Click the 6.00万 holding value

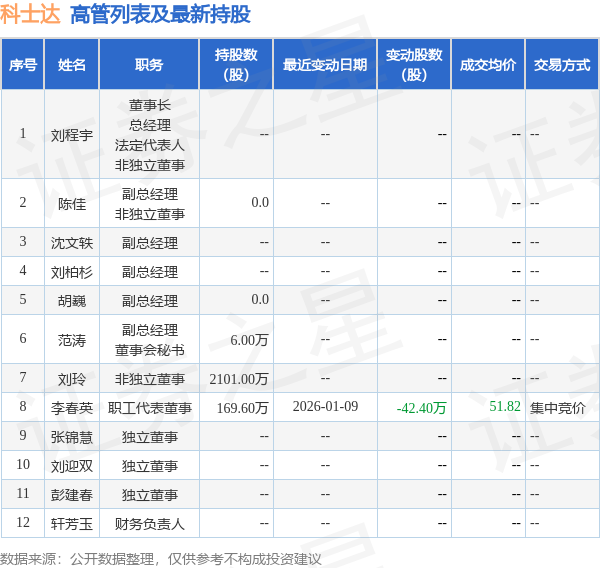coord(249,340)
